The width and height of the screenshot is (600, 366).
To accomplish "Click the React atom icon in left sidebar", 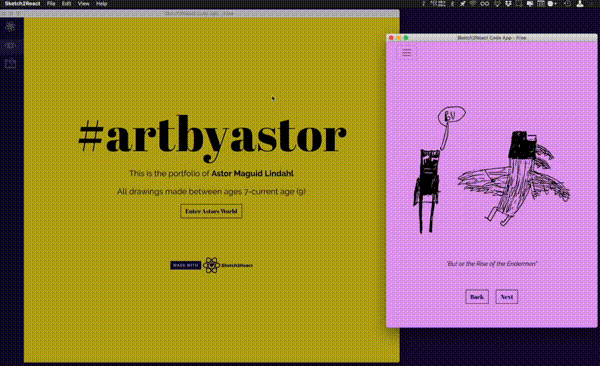I will 10,26.
